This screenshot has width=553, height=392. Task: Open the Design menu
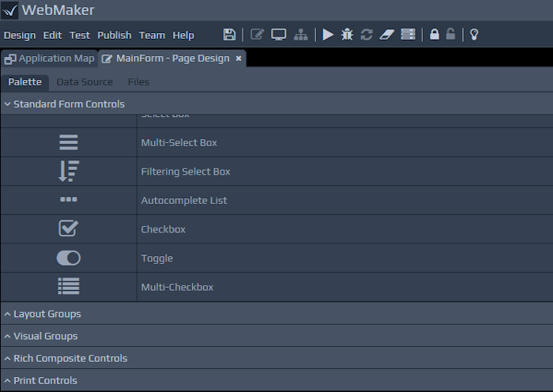(x=20, y=36)
